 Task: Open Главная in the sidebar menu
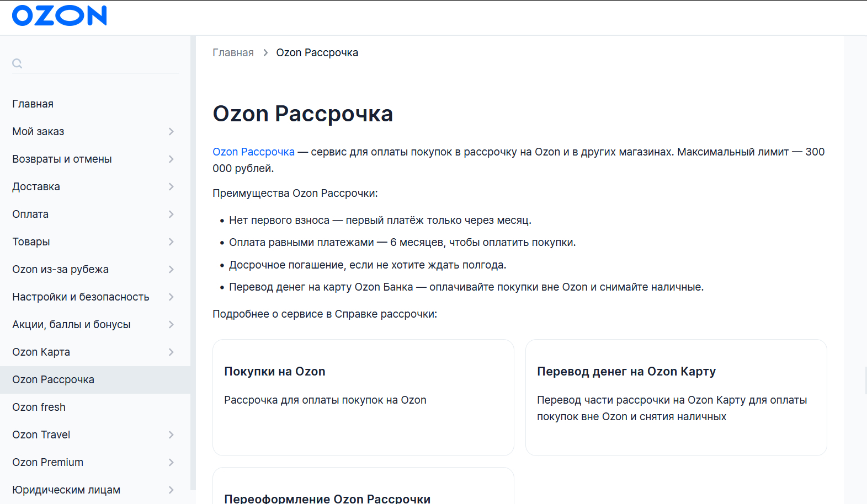pos(33,104)
